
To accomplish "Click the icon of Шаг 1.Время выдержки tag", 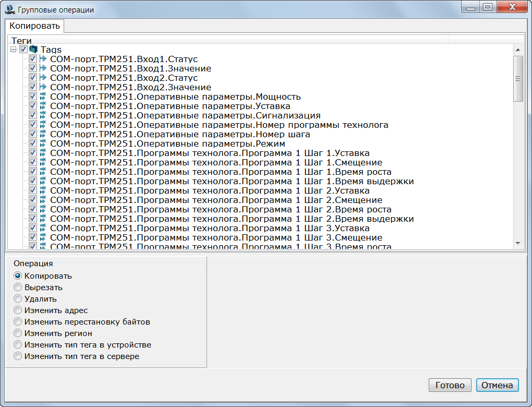I will pyautogui.click(x=43, y=181).
